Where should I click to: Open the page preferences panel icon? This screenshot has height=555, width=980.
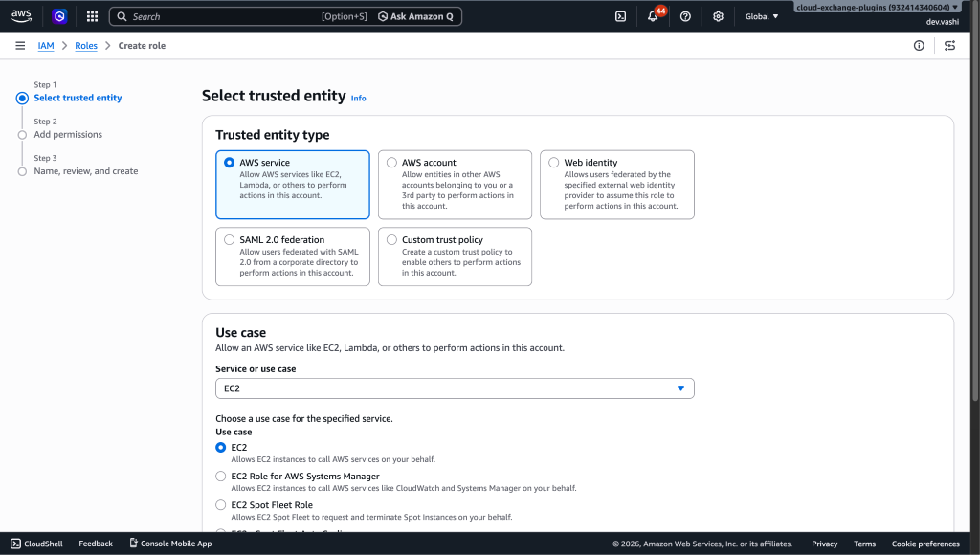[x=949, y=46]
